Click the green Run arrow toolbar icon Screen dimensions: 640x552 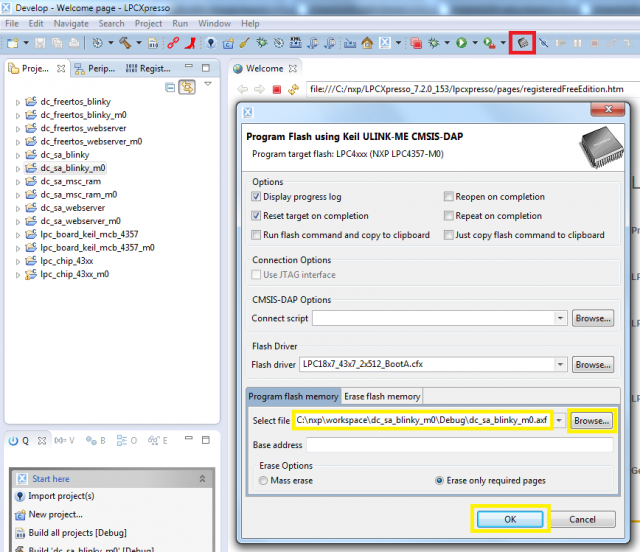tap(462, 43)
